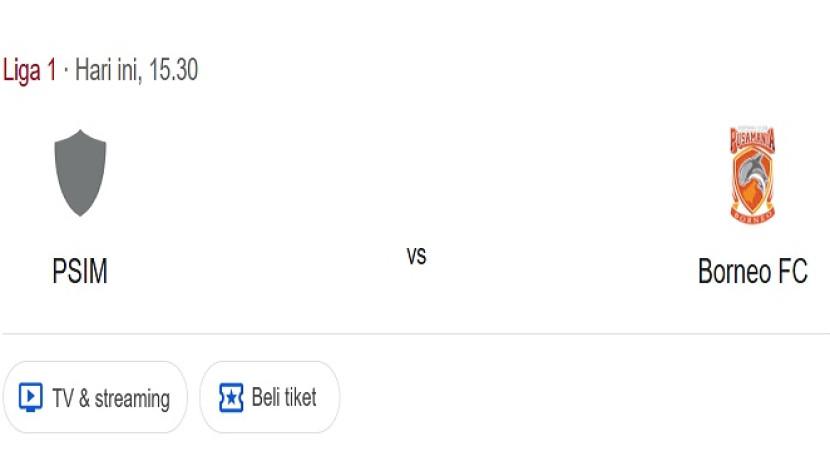Screen dimensions: 830x466
Task: Click the PSIM gray shield logo
Action: point(80,172)
